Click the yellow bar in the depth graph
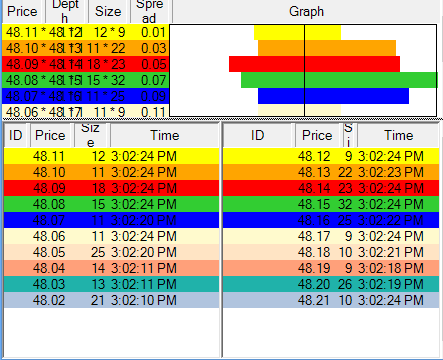Viewport: 443px width, 360px height. 297,32
